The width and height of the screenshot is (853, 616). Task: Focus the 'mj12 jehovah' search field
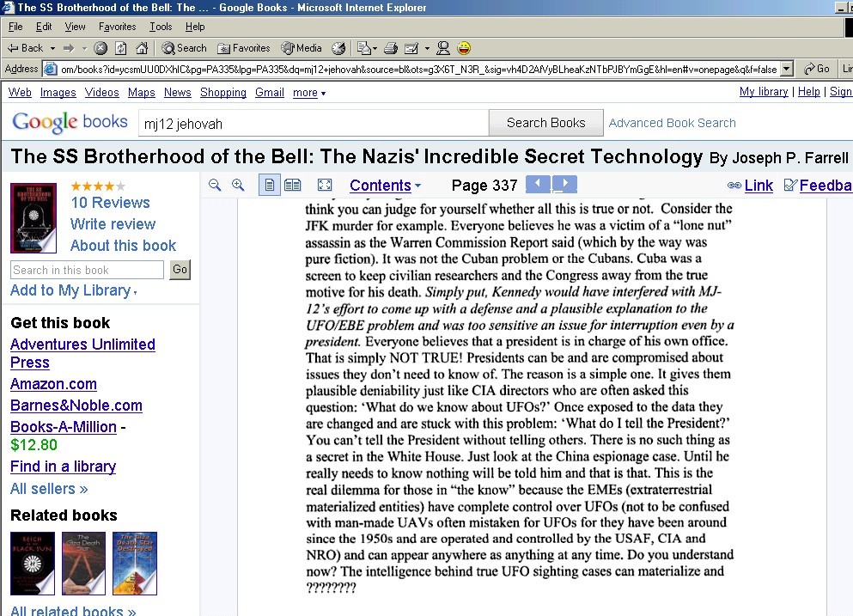(x=314, y=124)
